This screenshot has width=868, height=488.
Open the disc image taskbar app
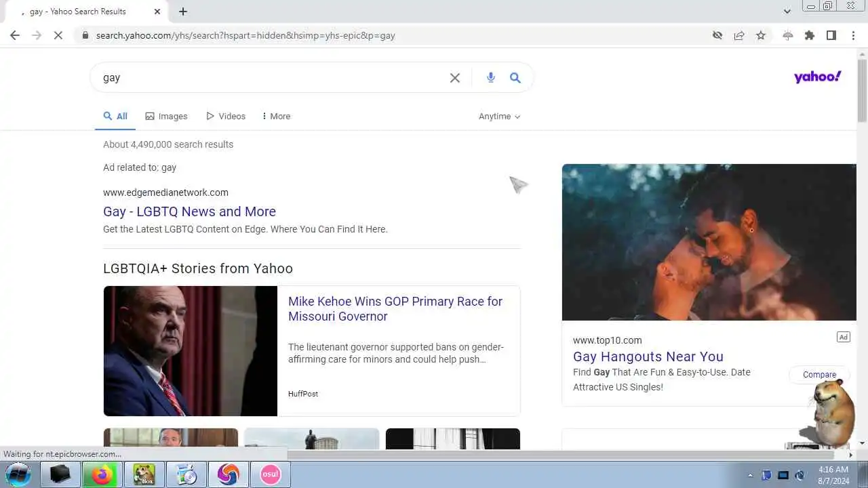(186, 474)
